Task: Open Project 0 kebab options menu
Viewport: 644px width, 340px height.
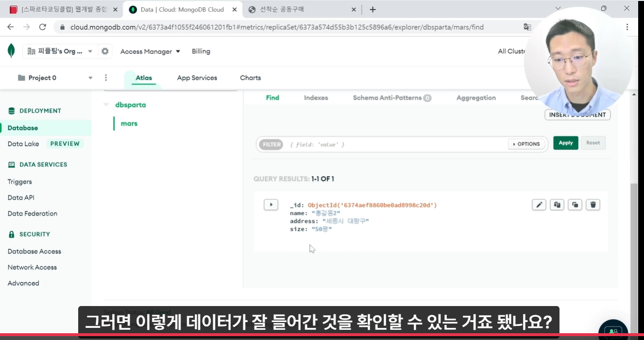Action: click(x=106, y=78)
